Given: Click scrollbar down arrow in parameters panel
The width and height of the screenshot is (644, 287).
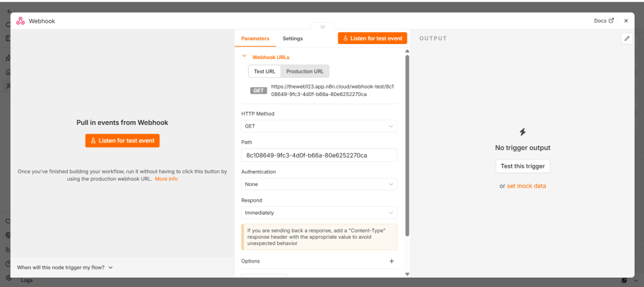Looking at the screenshot, I should [x=407, y=274].
